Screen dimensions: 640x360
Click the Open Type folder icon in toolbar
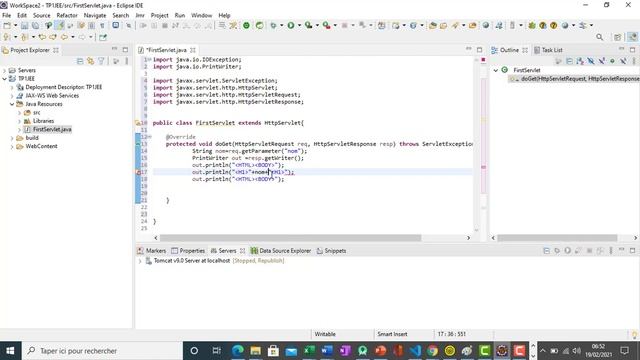click(433, 25)
